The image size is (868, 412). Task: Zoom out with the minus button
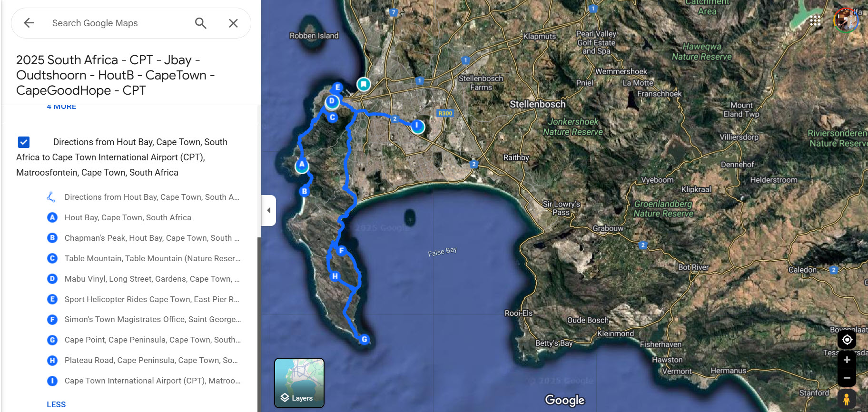[847, 378]
